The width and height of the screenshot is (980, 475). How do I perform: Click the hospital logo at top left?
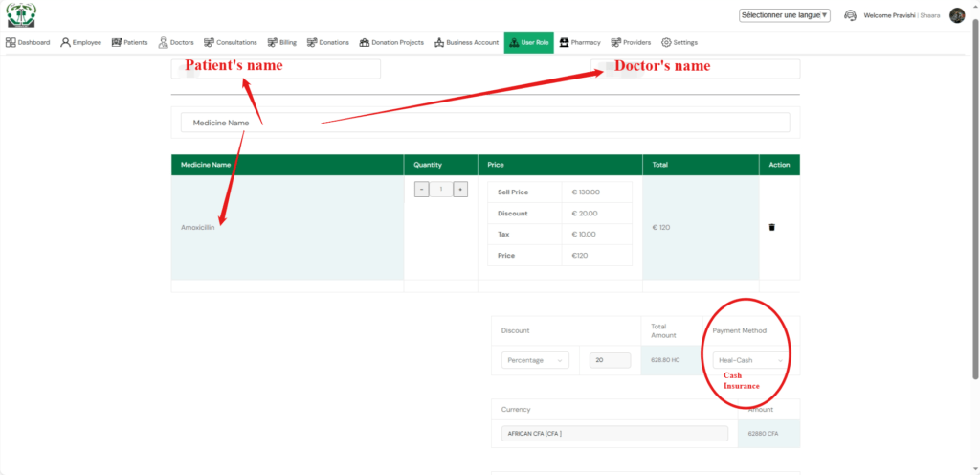(21, 15)
